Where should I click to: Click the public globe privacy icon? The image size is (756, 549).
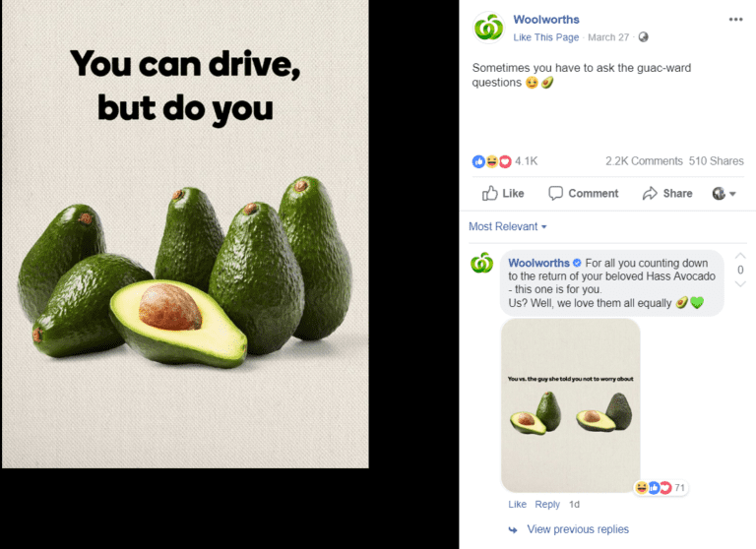pos(643,37)
